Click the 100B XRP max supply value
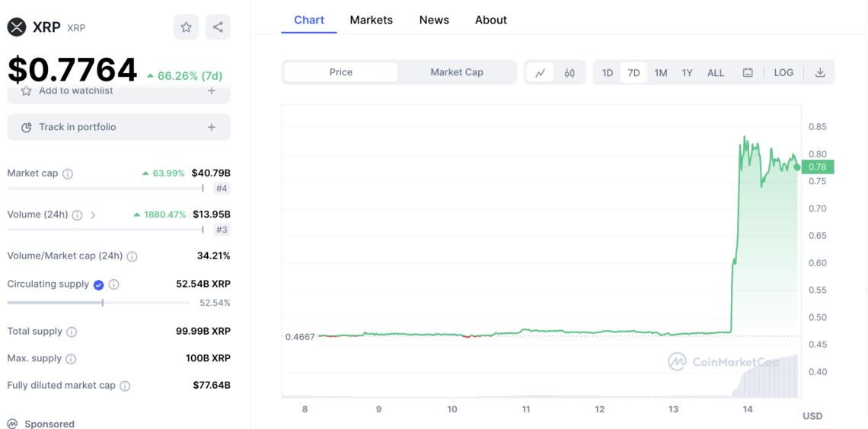 (208, 358)
